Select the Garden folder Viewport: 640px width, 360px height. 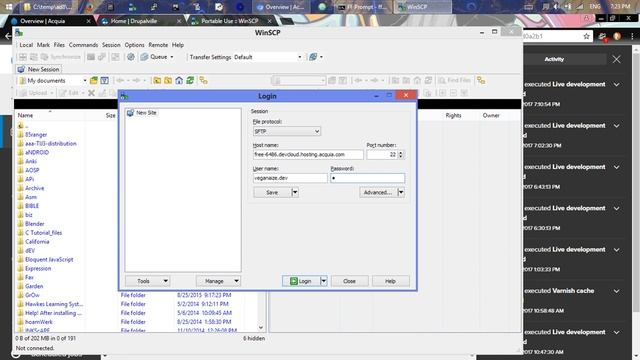[34, 286]
